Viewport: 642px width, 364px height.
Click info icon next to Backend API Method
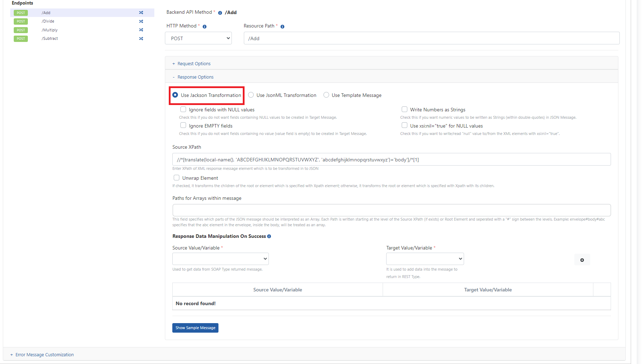point(220,13)
